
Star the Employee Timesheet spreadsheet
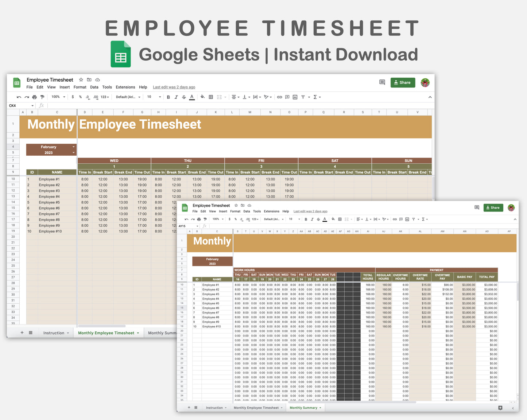(81, 79)
